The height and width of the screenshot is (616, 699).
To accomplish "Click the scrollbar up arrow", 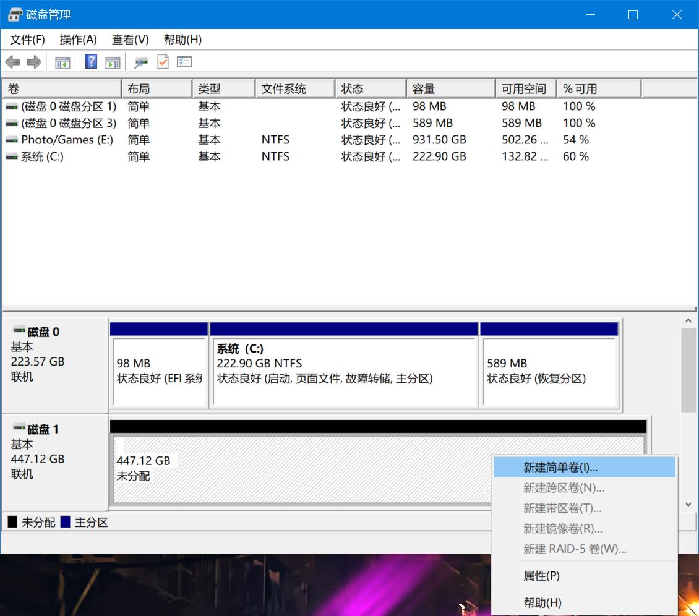I will coord(688,320).
